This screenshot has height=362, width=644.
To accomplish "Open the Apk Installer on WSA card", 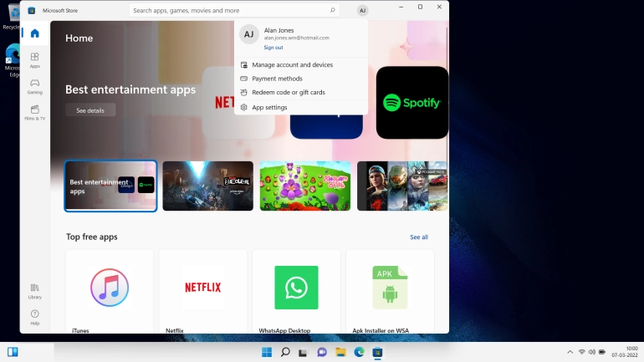I will point(390,292).
